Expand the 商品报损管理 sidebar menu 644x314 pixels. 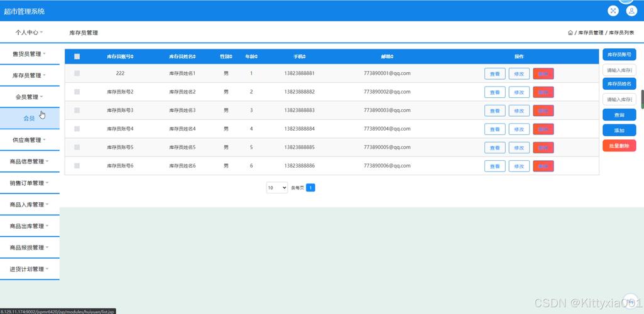(30, 247)
